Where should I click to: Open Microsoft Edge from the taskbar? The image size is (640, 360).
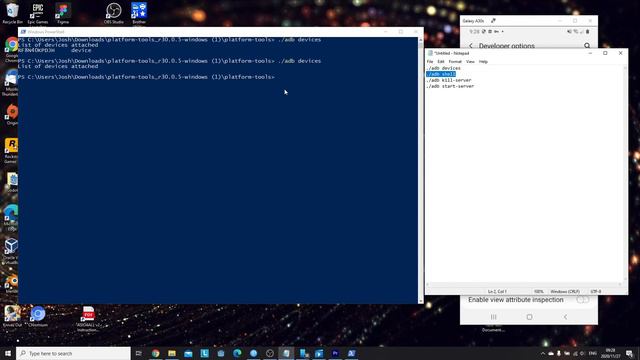point(237,353)
